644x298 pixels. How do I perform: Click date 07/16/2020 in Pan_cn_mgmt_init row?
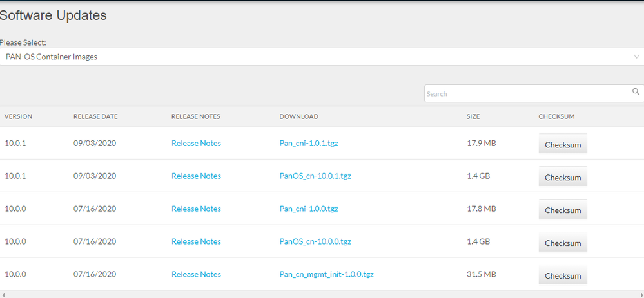[x=95, y=274]
